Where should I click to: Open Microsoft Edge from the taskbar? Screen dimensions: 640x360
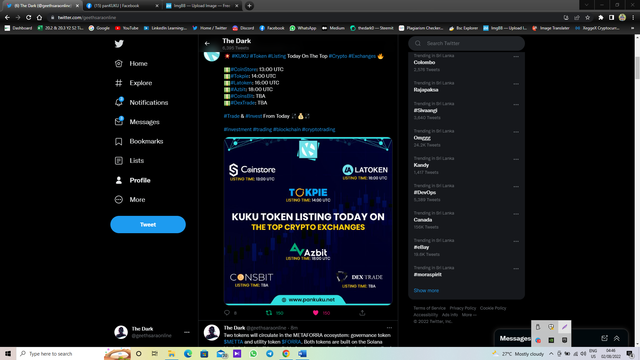(188, 353)
